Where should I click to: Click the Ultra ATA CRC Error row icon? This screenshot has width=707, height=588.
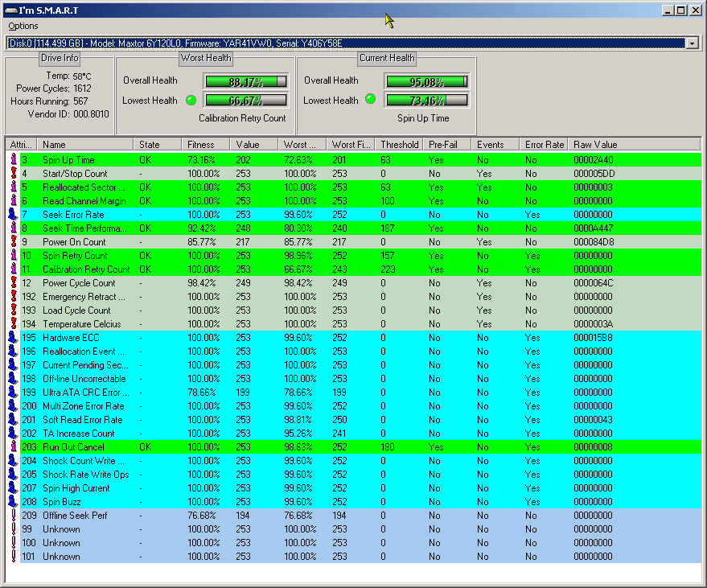coord(13,393)
